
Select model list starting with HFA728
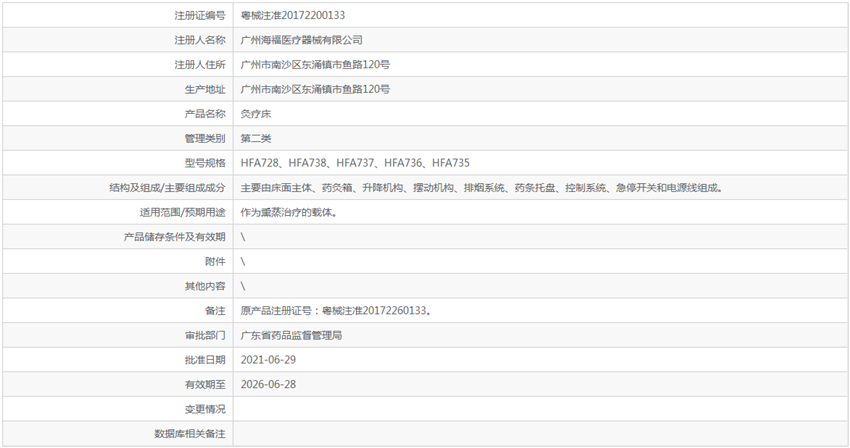tap(355, 163)
